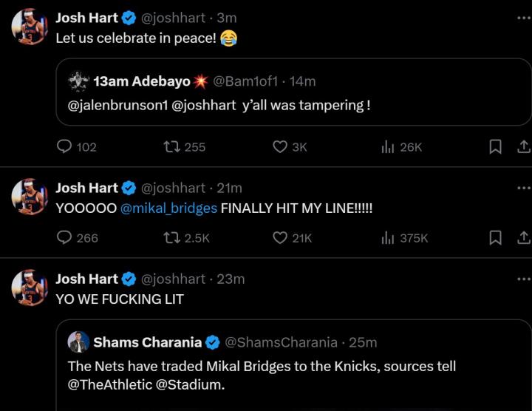This screenshot has height=411, width=532.
Task: Open more options on the 3m tweet
Action: (523, 18)
